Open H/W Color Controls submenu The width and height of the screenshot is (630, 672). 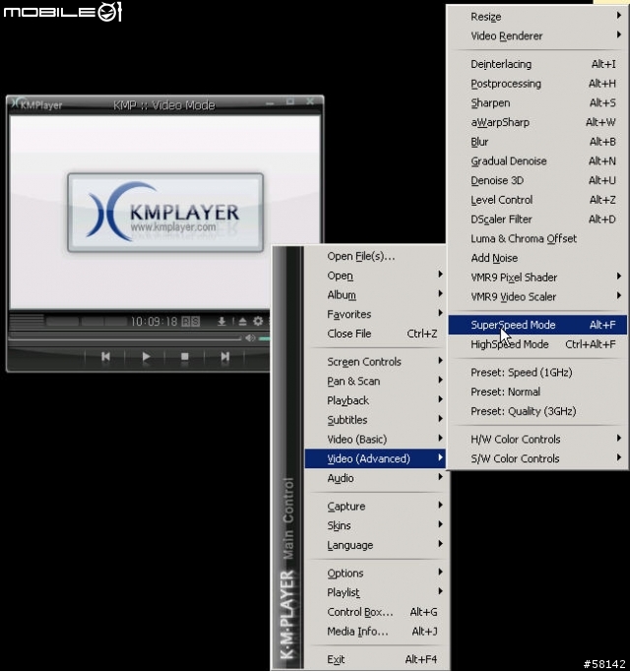tap(537, 439)
